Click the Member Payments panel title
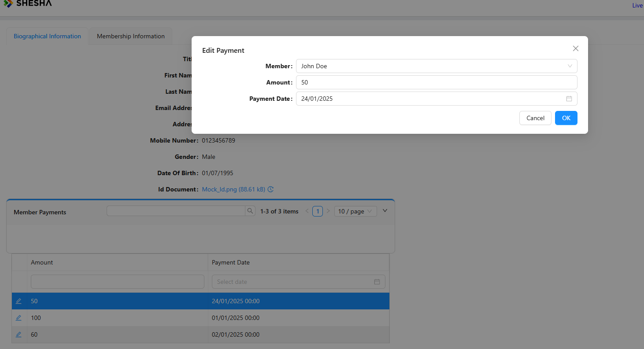 click(x=40, y=212)
